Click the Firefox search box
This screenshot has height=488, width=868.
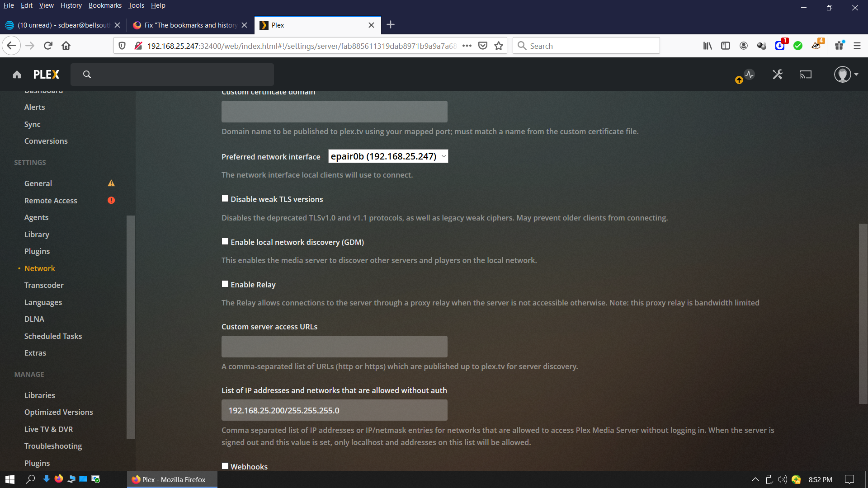(x=586, y=46)
